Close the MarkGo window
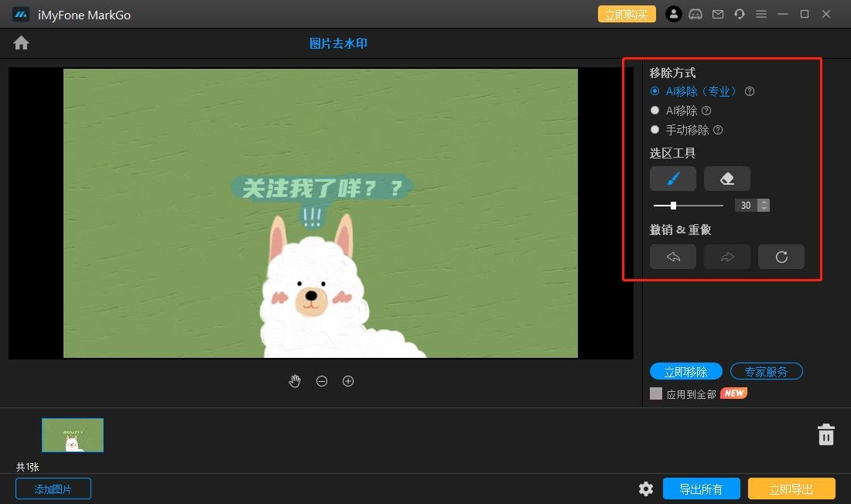 pyautogui.click(x=826, y=14)
